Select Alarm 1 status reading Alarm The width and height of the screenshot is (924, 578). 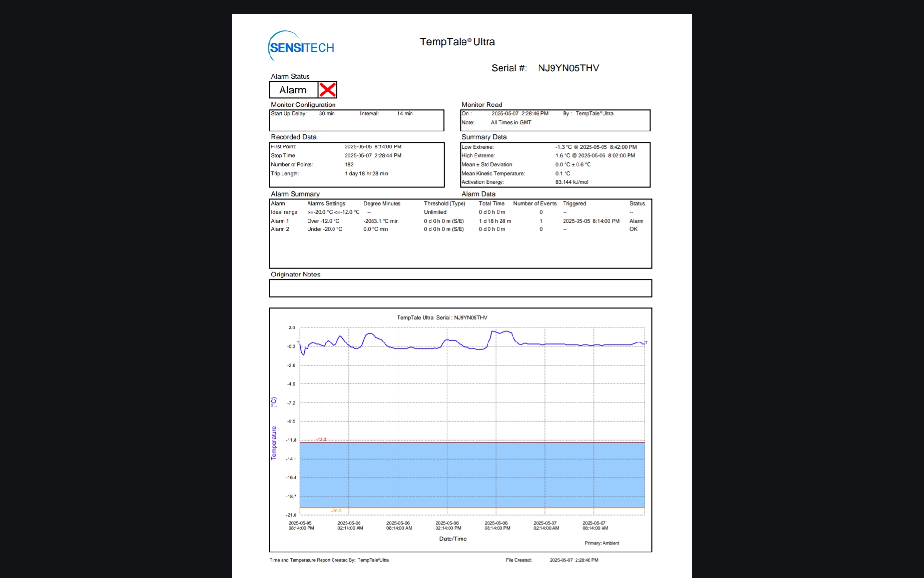pyautogui.click(x=636, y=221)
